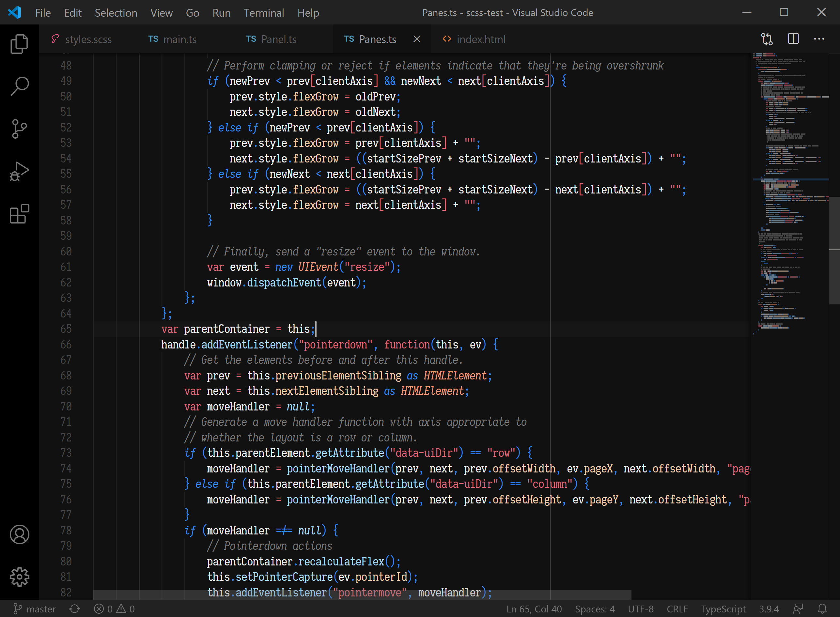Open the Source Control view

point(20,129)
